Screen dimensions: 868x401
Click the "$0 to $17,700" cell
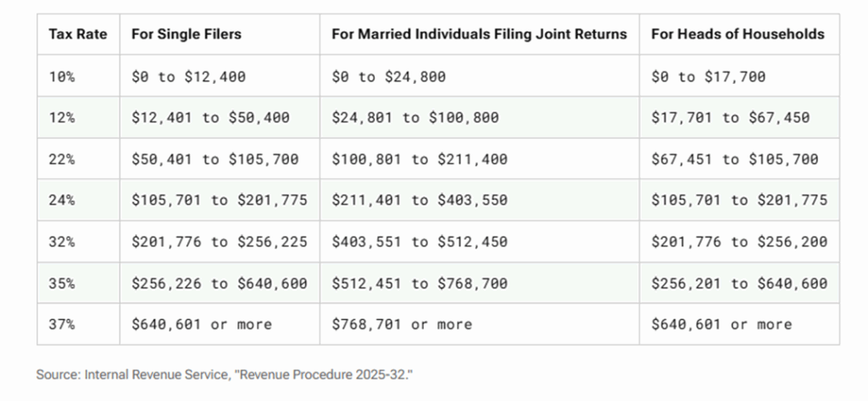pyautogui.click(x=708, y=76)
